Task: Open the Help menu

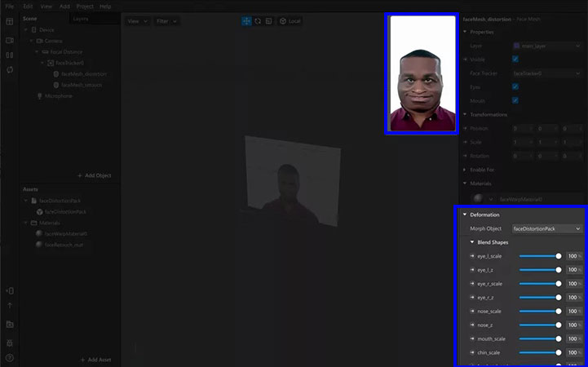Action: point(105,7)
